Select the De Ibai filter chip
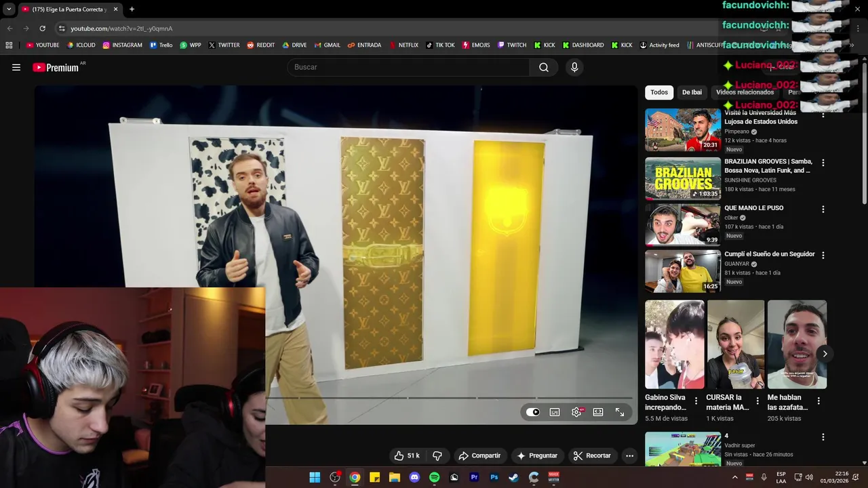The image size is (868, 488). (692, 92)
